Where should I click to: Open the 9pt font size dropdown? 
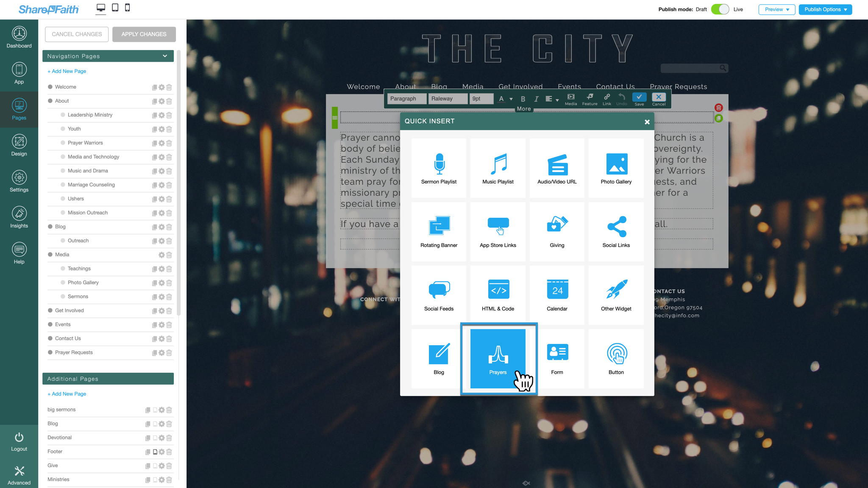pos(481,99)
